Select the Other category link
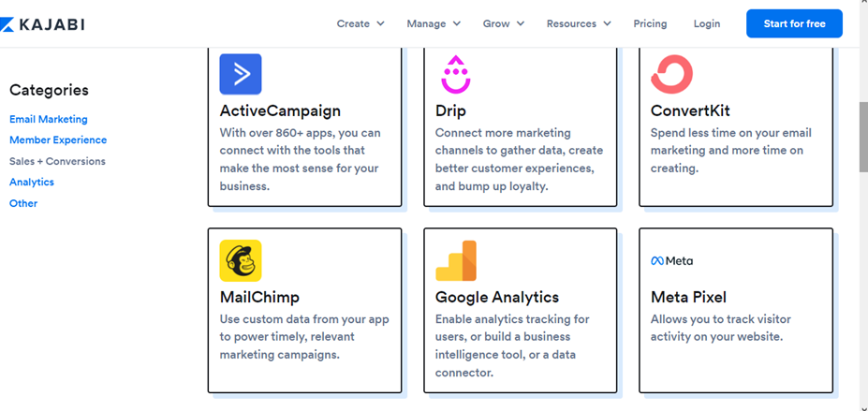Image resolution: width=868 pixels, height=411 pixels. (23, 203)
